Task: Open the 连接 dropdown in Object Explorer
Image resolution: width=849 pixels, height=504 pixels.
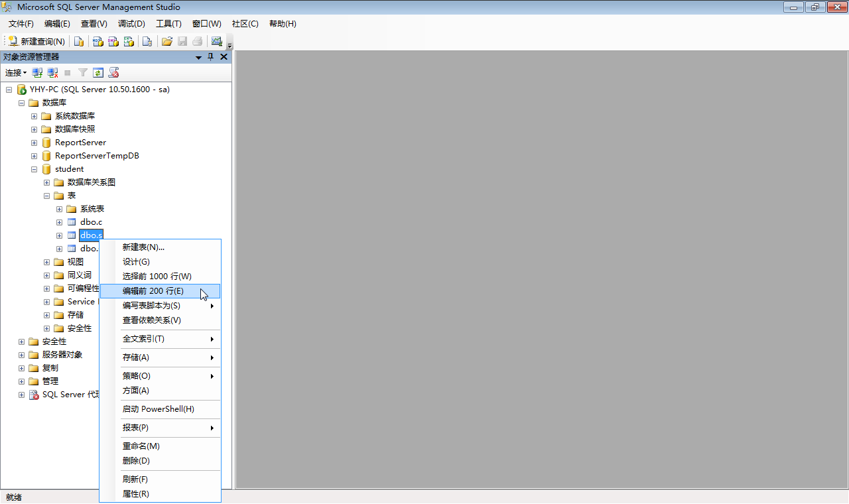Action: pos(16,72)
